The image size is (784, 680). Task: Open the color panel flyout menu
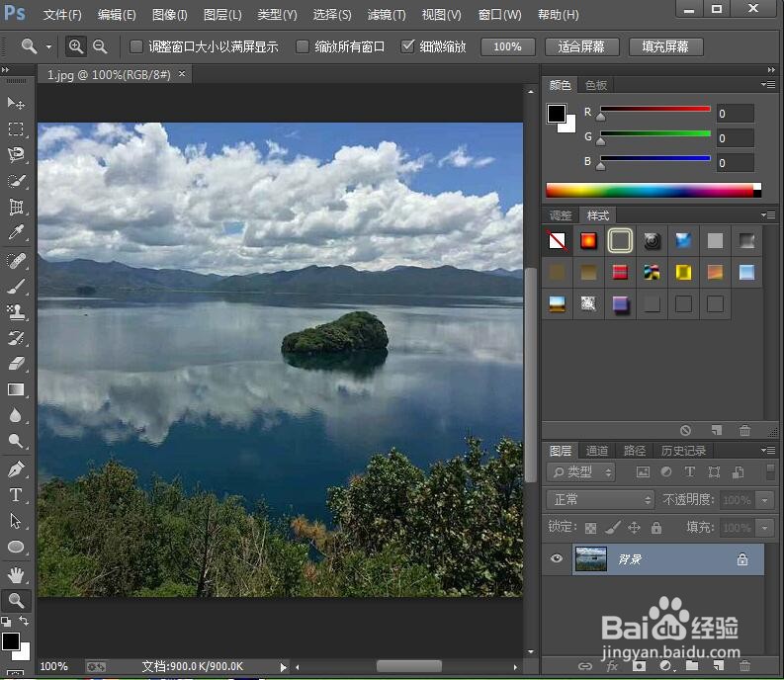click(x=768, y=84)
